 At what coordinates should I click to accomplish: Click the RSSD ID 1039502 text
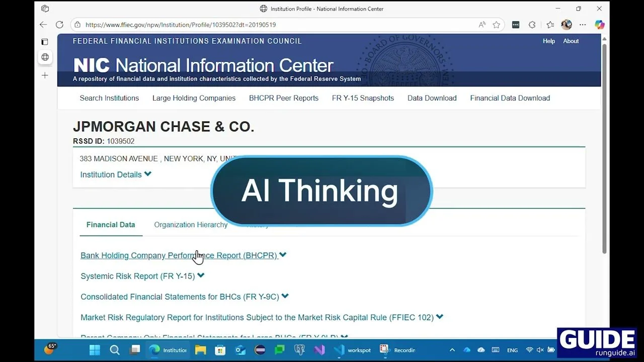coord(104,141)
